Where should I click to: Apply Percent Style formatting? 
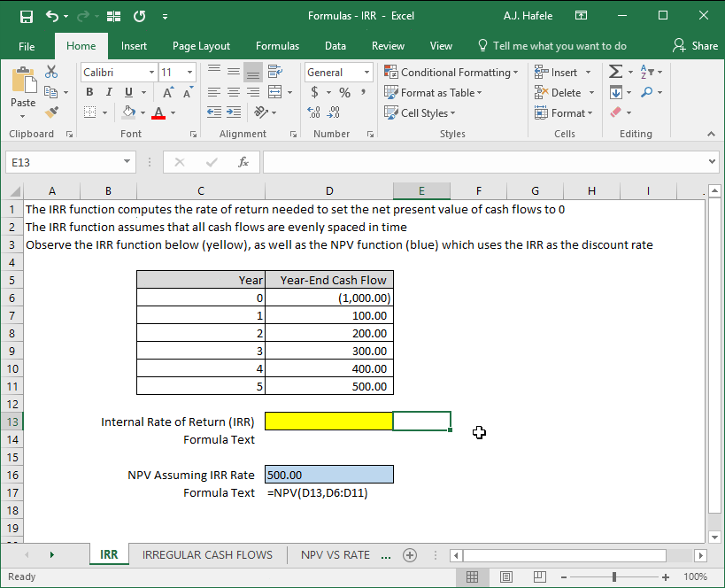pyautogui.click(x=344, y=92)
